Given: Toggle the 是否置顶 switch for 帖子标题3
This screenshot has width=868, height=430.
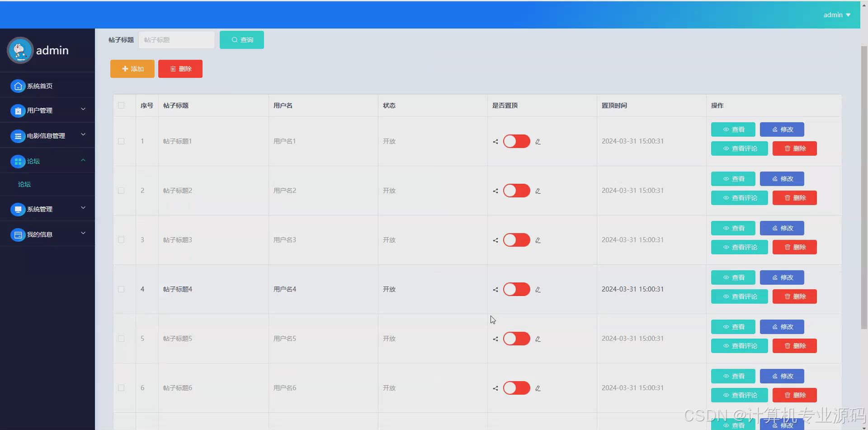Looking at the screenshot, I should click(x=517, y=240).
